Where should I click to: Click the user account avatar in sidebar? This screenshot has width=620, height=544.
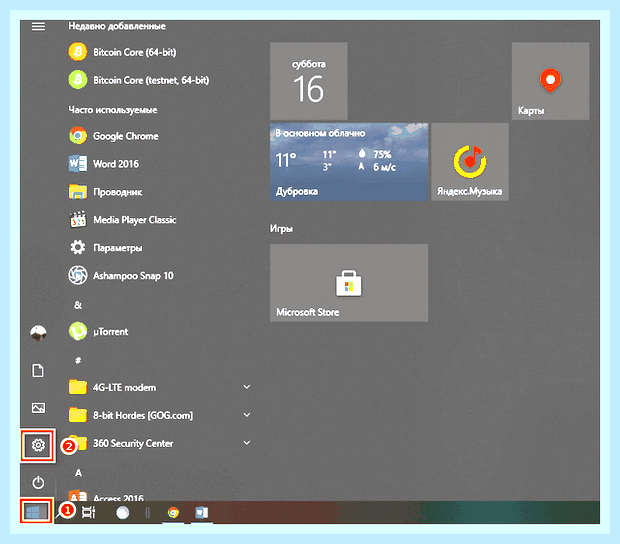pos(38,333)
